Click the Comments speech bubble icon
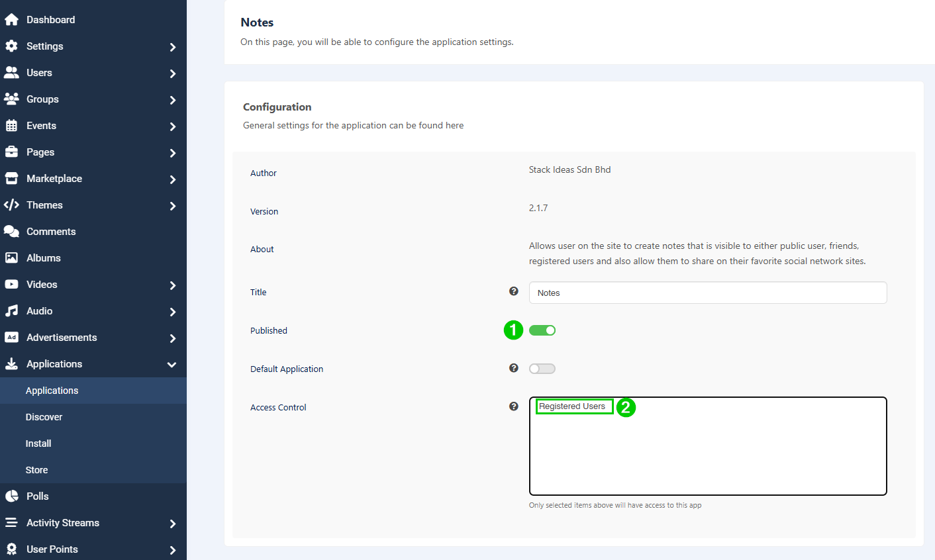The image size is (935, 560). tap(11, 231)
